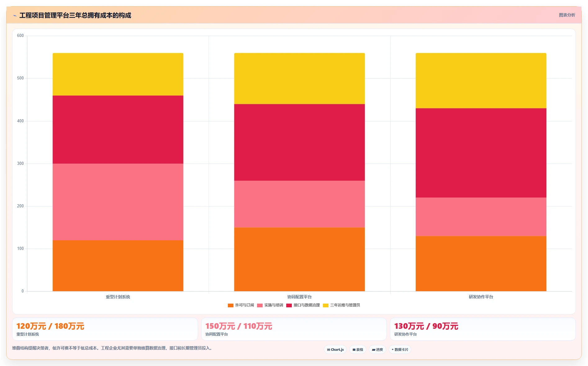Click the y-axis tick label 600
This screenshot has height=366, width=588.
pyautogui.click(x=20, y=36)
